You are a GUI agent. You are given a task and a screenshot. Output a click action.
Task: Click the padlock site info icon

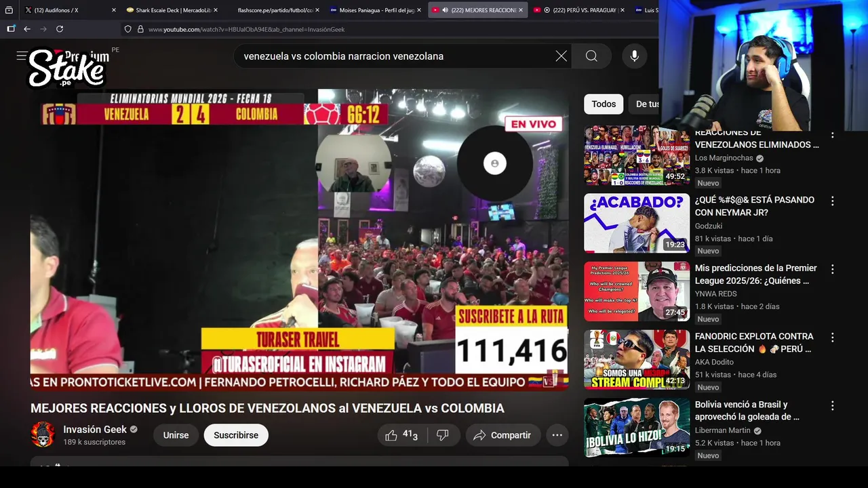[x=140, y=29]
